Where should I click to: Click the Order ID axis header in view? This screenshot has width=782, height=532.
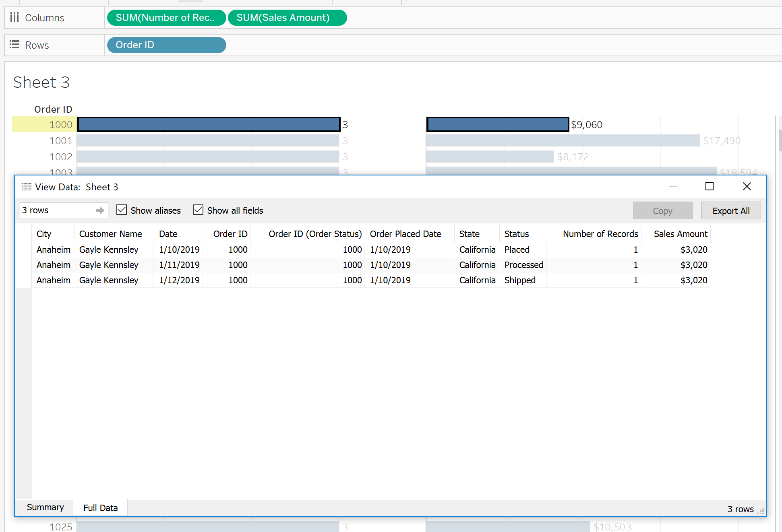(x=53, y=109)
